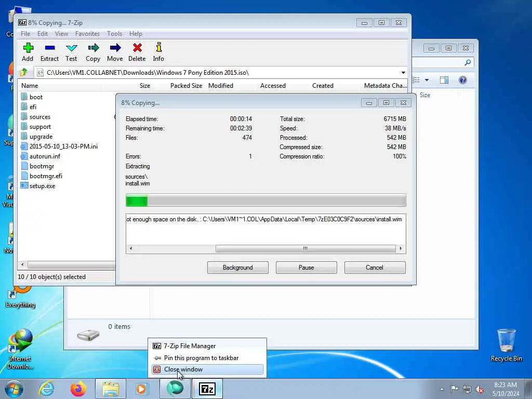Pause the copying operation
This screenshot has height=399, width=532.
(307, 268)
